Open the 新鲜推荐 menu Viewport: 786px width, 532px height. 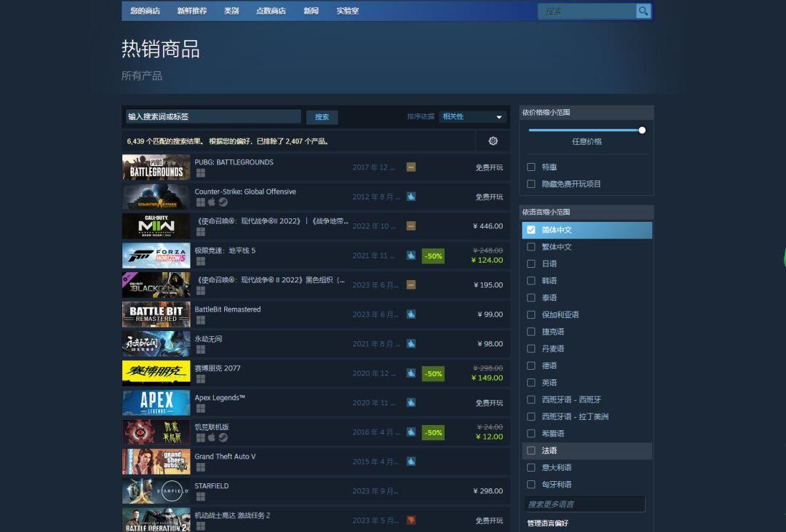click(192, 11)
